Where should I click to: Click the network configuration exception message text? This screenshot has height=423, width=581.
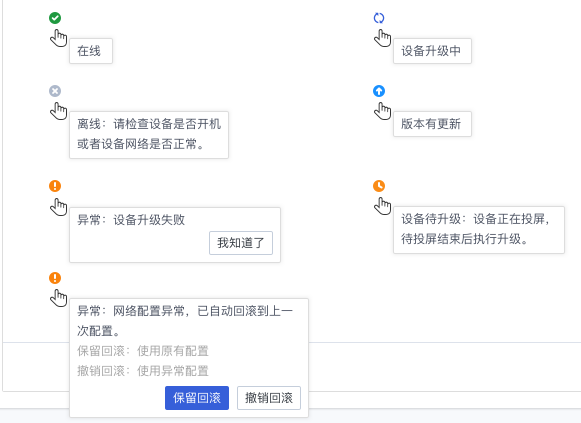tap(185, 321)
